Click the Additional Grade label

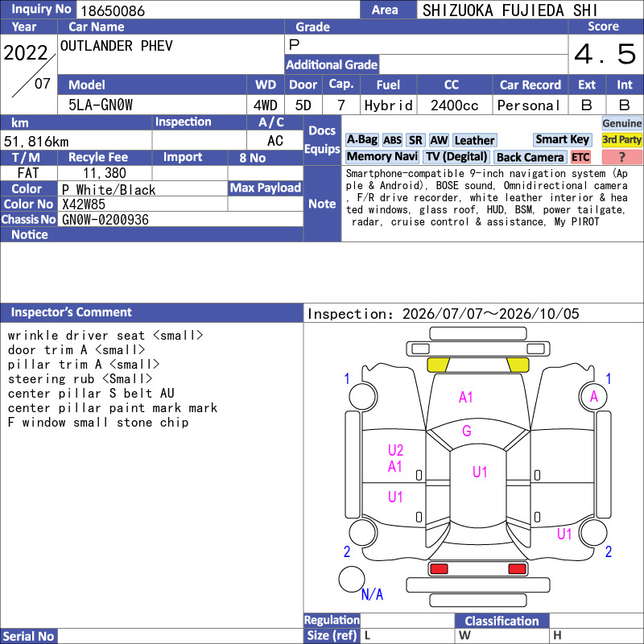click(332, 64)
